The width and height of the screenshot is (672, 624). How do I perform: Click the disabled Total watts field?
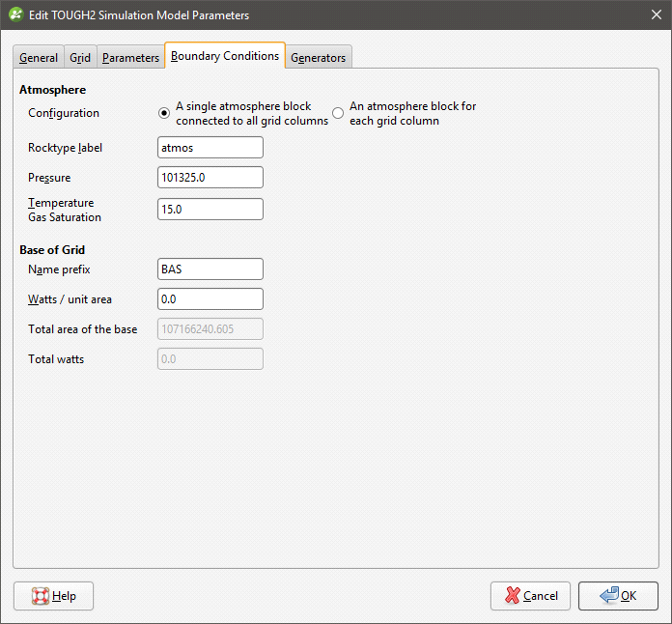point(210,359)
